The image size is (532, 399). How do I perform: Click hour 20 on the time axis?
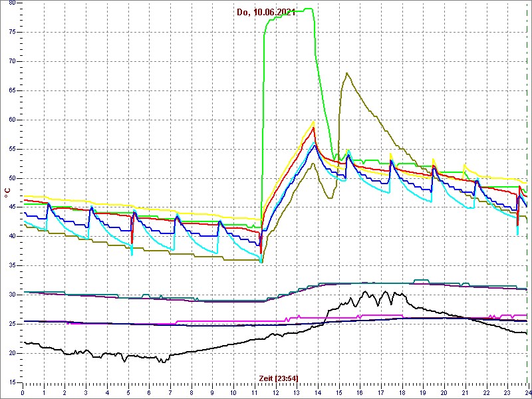444,392
